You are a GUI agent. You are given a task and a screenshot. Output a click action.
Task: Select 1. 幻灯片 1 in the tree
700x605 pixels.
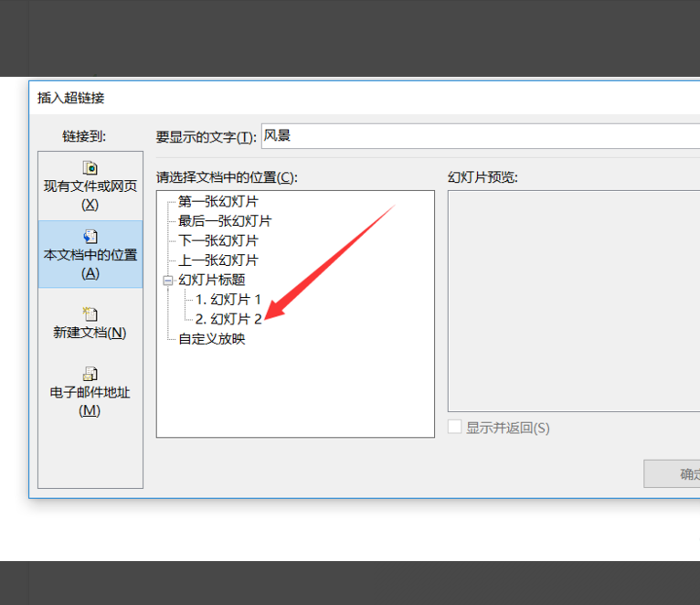coord(228,300)
